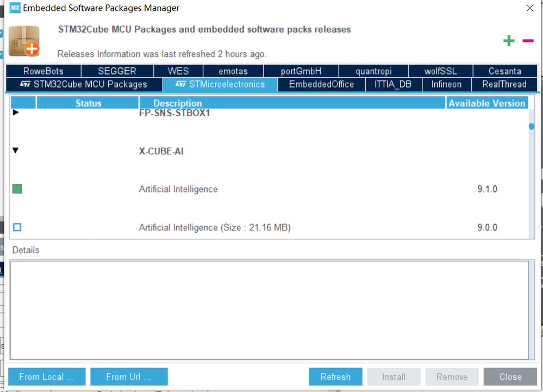Click the Close button at bottom

[x=510, y=377]
